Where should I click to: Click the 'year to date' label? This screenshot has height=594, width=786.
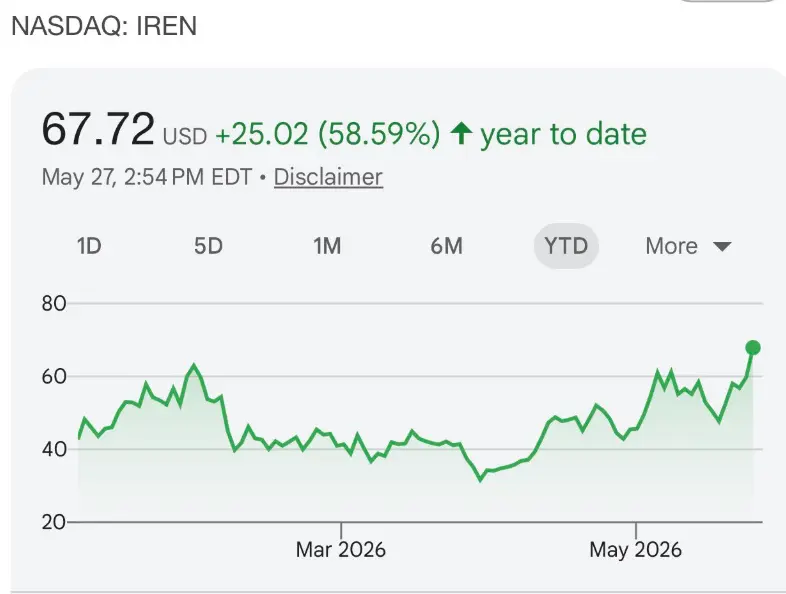tap(563, 134)
